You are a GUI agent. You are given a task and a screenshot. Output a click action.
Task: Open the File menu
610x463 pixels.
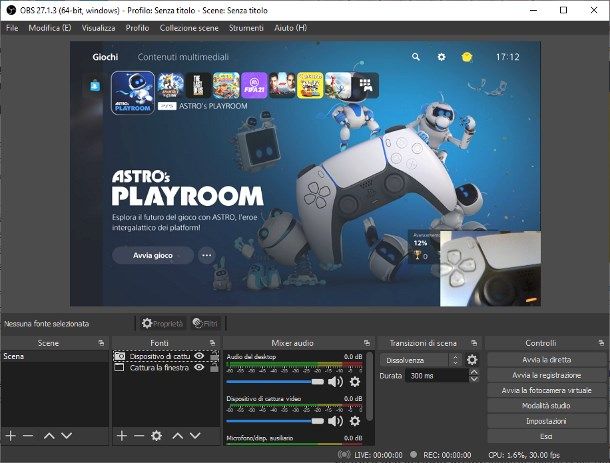[x=12, y=28]
